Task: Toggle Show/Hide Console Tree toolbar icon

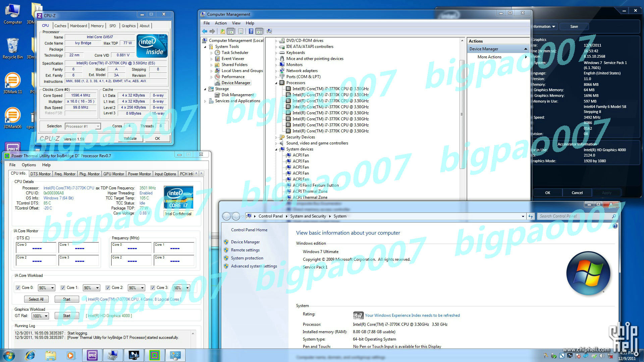Action: (x=231, y=31)
